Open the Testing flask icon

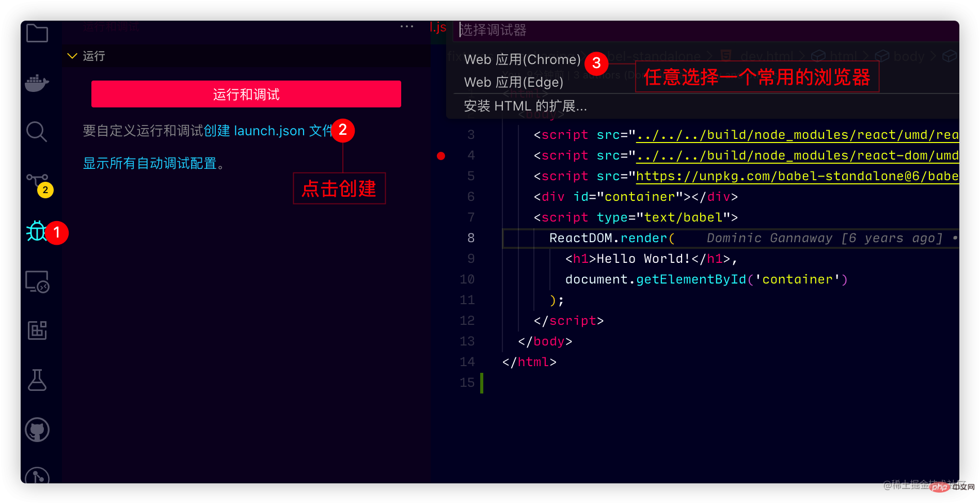[37, 380]
